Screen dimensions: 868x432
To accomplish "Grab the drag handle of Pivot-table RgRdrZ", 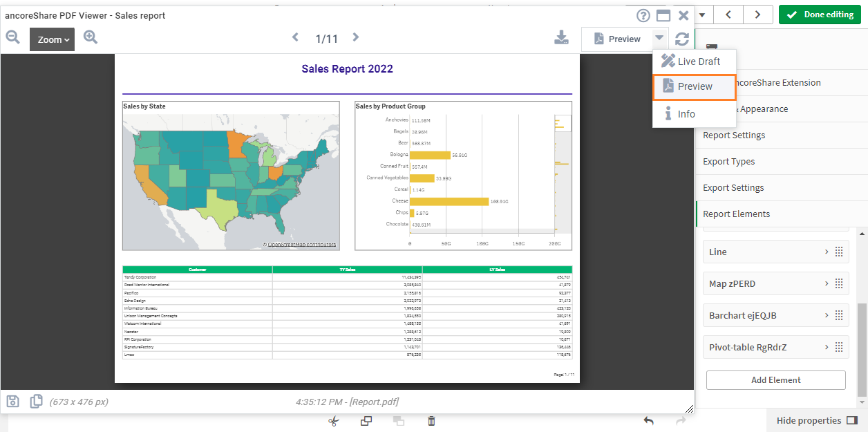I will click(840, 348).
